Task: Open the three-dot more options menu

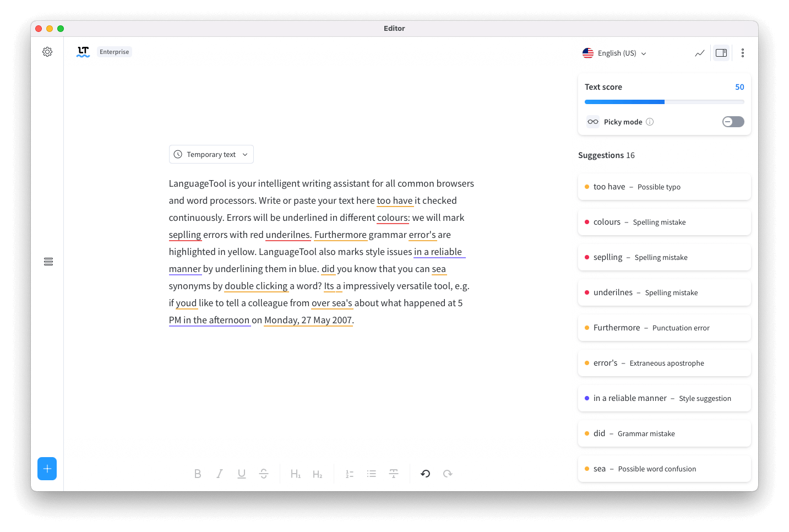Action: coord(743,53)
